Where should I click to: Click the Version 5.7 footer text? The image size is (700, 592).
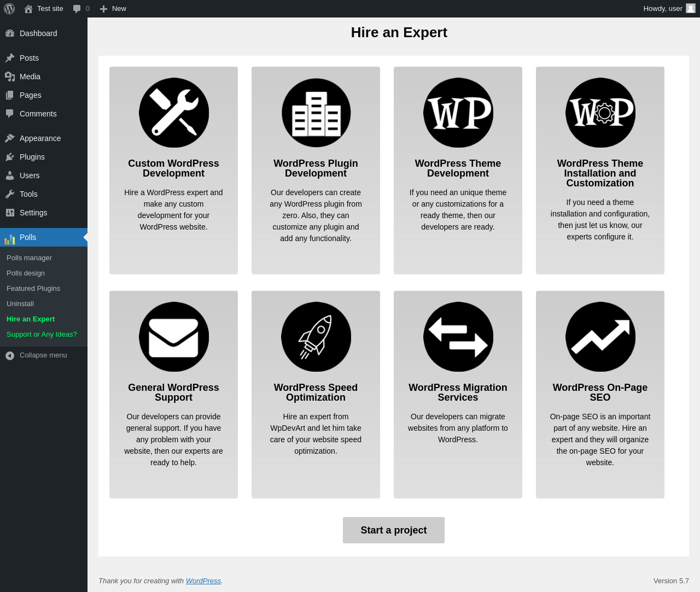point(671,581)
